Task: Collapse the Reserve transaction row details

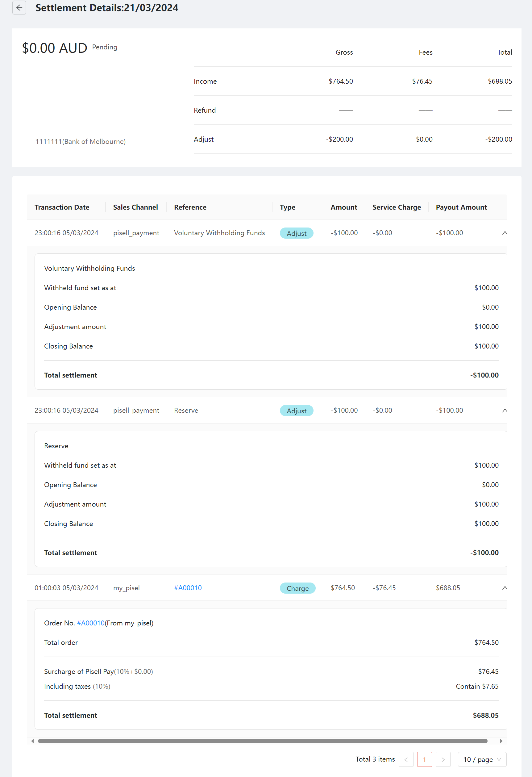Action: 504,410
